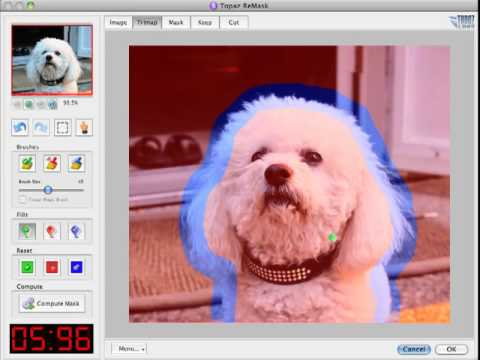Reset trimap to all green

click(x=27, y=267)
